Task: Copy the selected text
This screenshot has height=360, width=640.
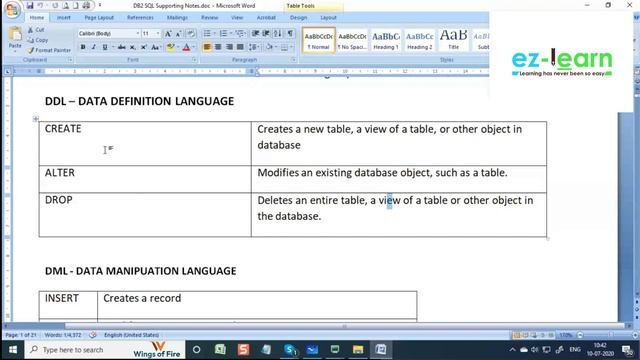Action: (38, 40)
